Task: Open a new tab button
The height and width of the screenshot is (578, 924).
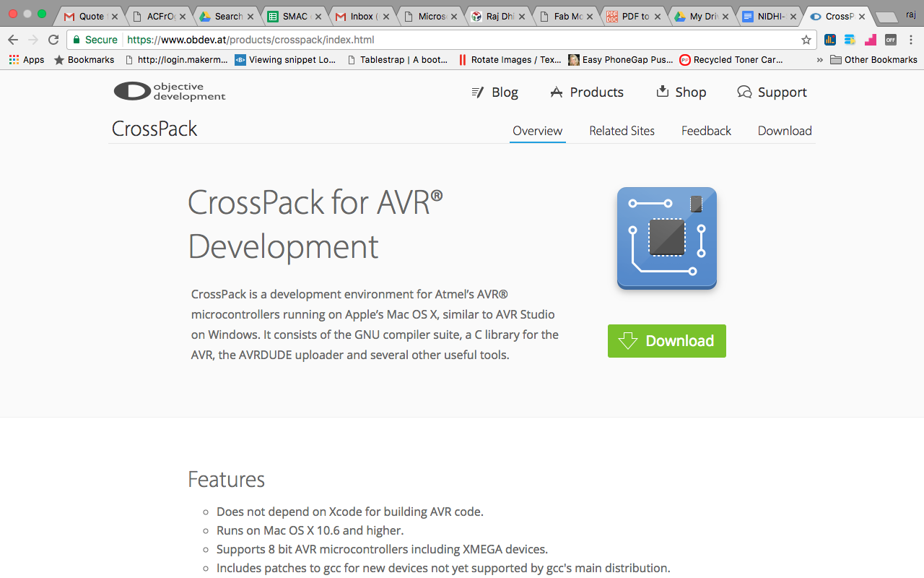Action: 886,17
